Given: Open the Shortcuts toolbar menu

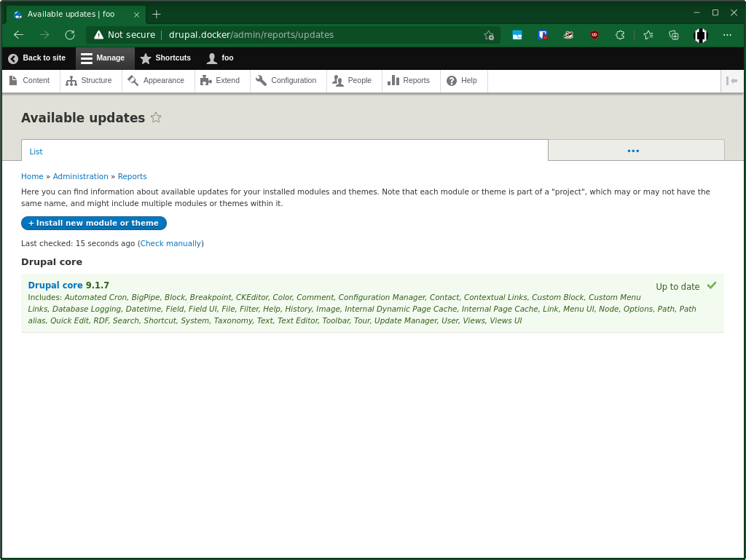Looking at the screenshot, I should point(166,58).
